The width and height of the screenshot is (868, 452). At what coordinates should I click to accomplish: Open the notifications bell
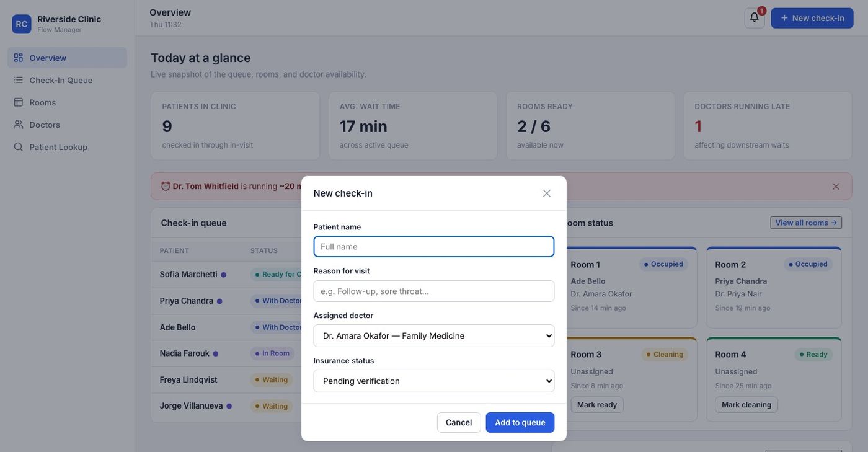pyautogui.click(x=755, y=17)
